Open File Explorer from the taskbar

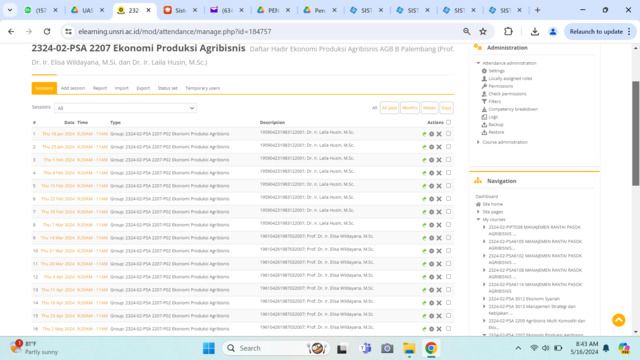coord(409,348)
